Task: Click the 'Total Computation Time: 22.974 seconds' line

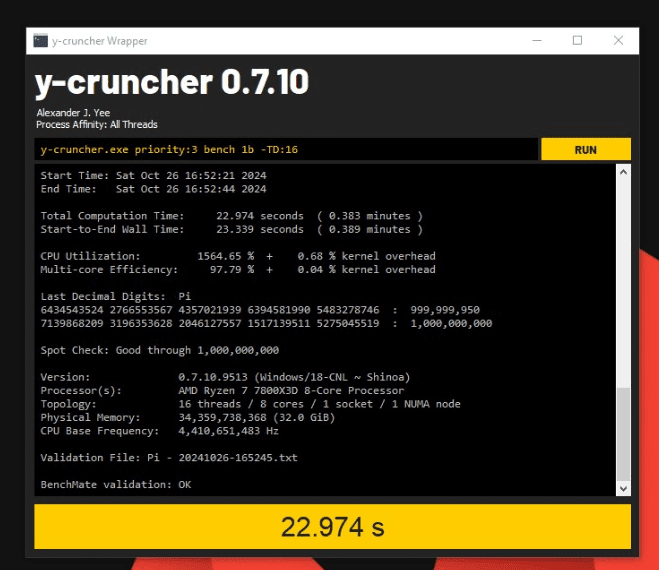Action: [x=232, y=216]
